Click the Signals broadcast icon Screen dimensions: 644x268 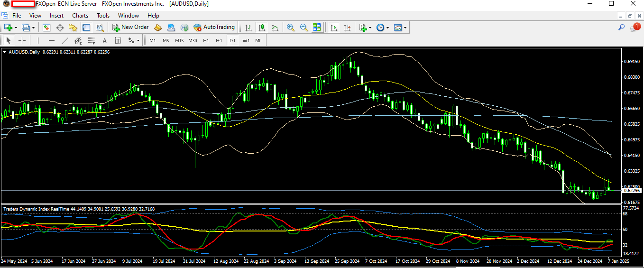click(x=184, y=28)
